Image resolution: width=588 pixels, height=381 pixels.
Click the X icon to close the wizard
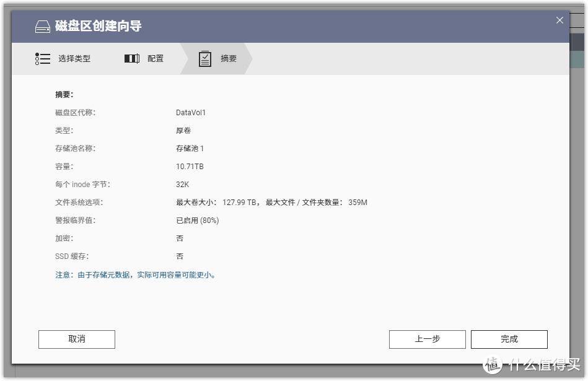[x=559, y=20]
